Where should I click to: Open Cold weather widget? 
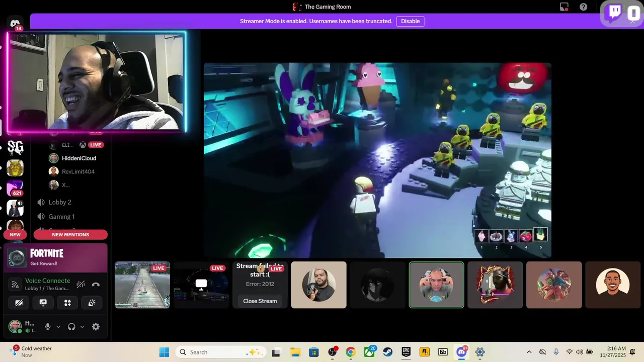(x=31, y=351)
